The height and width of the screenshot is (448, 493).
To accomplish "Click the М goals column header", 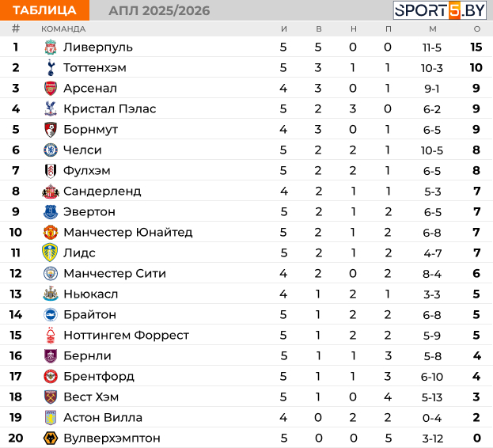I will point(433,29).
